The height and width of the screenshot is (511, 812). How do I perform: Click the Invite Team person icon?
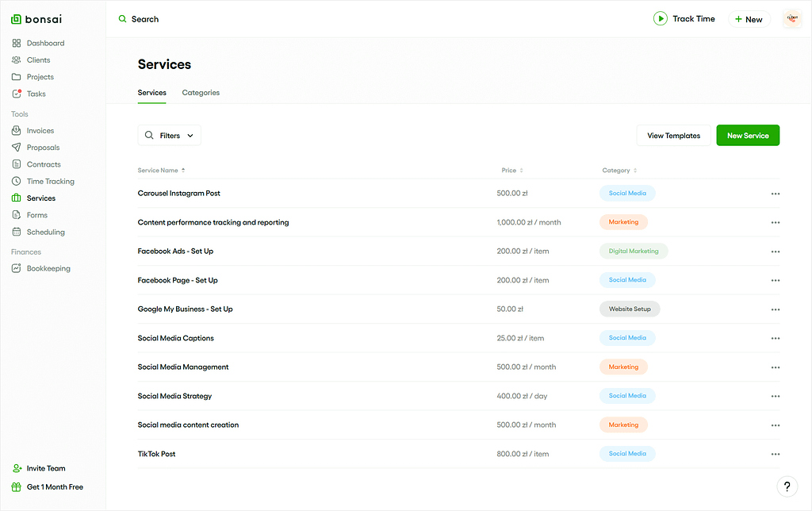pos(17,468)
